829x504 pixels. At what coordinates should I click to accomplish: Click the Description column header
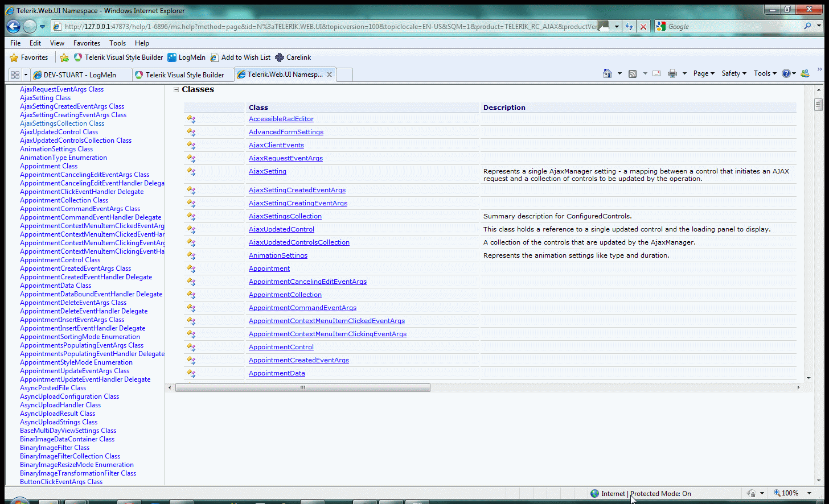(x=638, y=108)
